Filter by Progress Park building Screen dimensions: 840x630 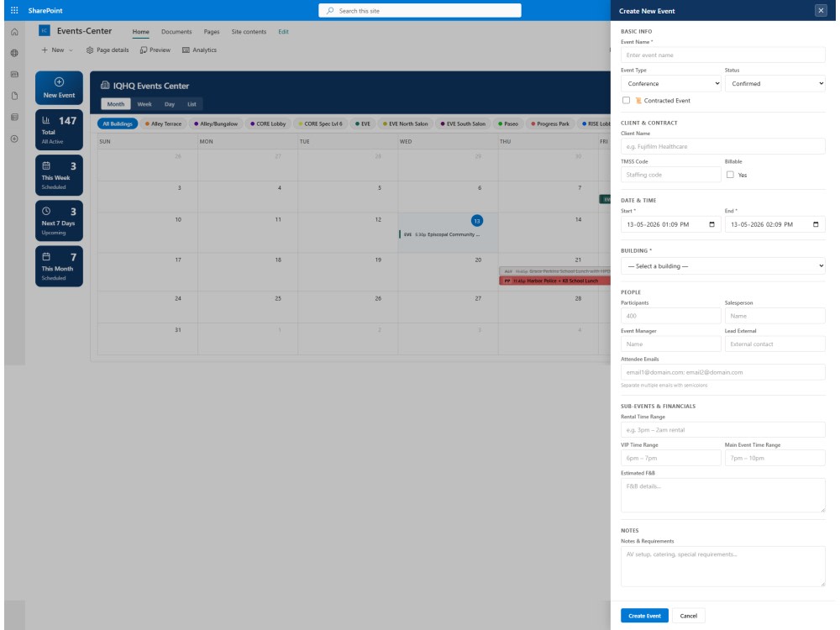[x=549, y=123]
